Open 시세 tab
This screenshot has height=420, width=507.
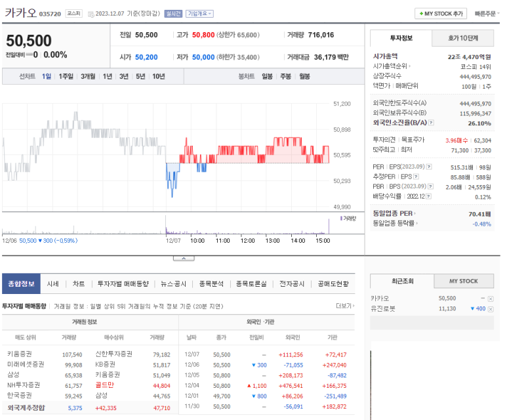tap(52, 283)
